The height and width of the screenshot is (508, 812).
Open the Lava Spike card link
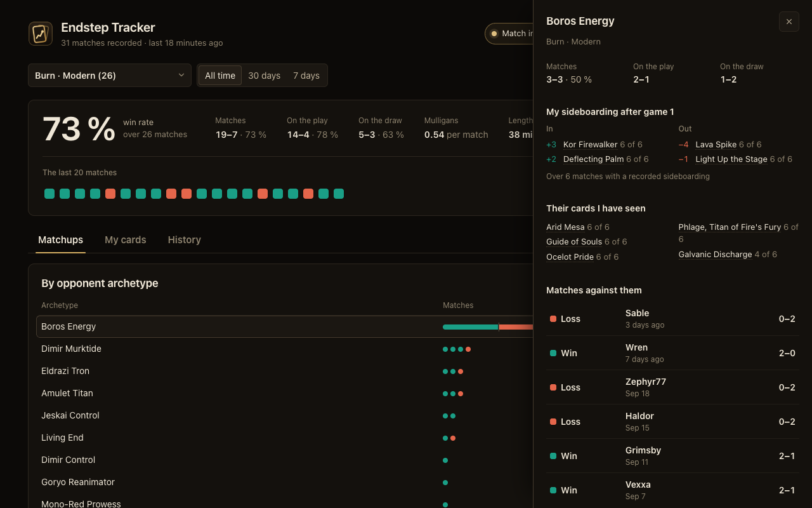(716, 144)
